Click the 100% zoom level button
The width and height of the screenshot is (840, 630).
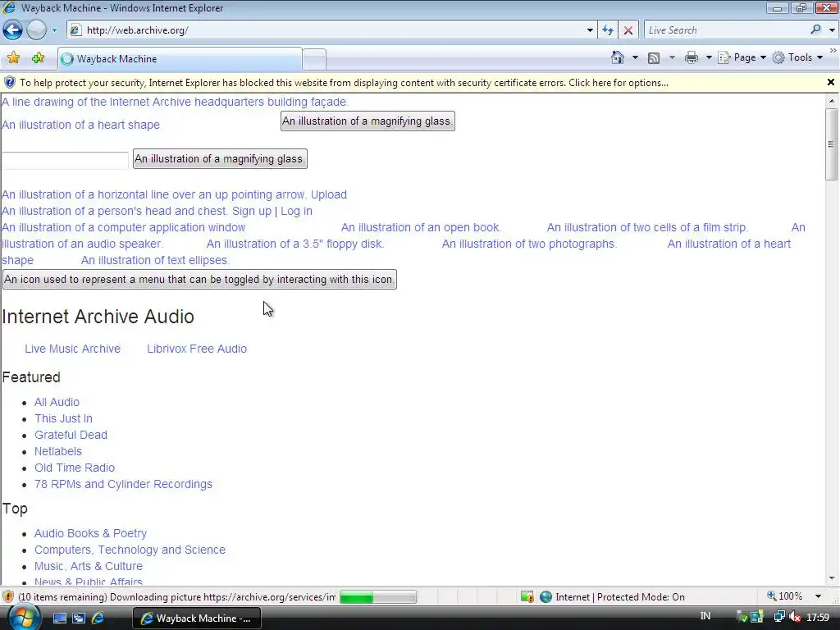click(785, 596)
